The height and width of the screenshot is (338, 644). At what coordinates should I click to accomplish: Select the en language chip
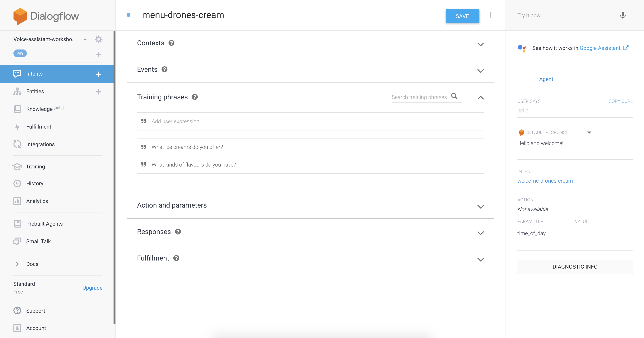coord(20,54)
